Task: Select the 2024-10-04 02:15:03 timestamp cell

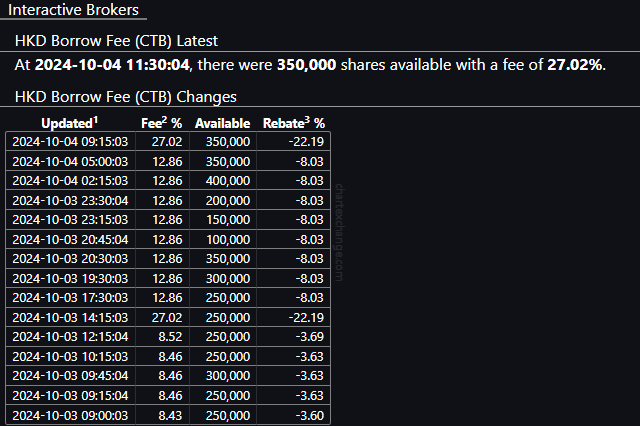Action: (70, 180)
